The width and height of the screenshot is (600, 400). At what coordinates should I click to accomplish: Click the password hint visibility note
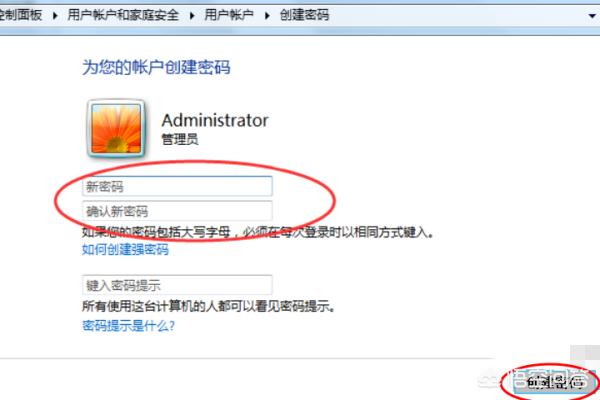tap(209, 306)
